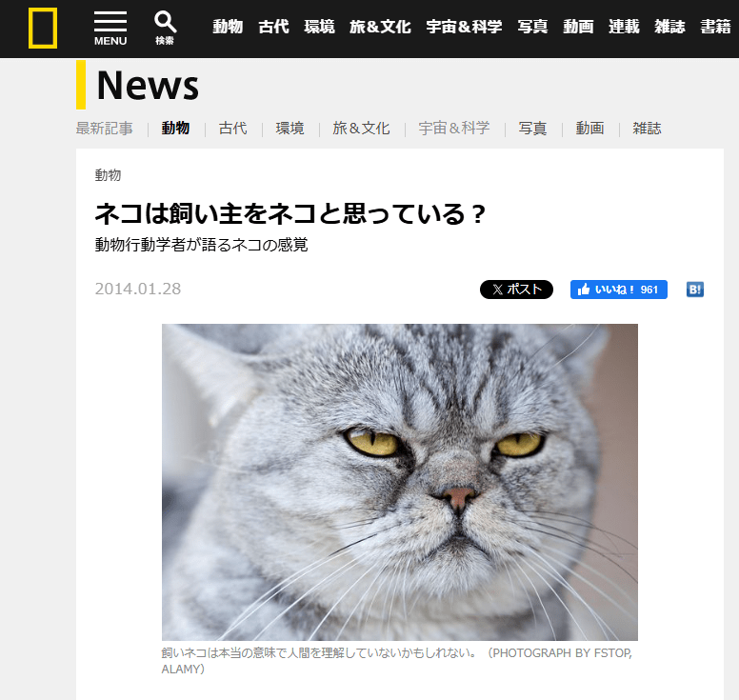Go to 宇宙&科学 in the top navigation bar
The image size is (739, 700).
[464, 27]
